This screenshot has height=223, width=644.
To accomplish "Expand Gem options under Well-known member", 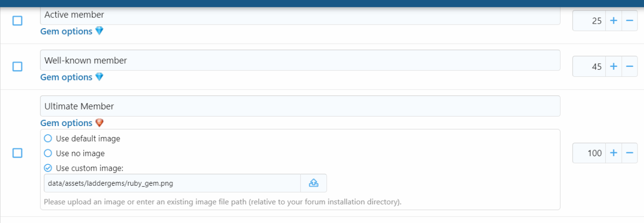I will pos(66,77).
